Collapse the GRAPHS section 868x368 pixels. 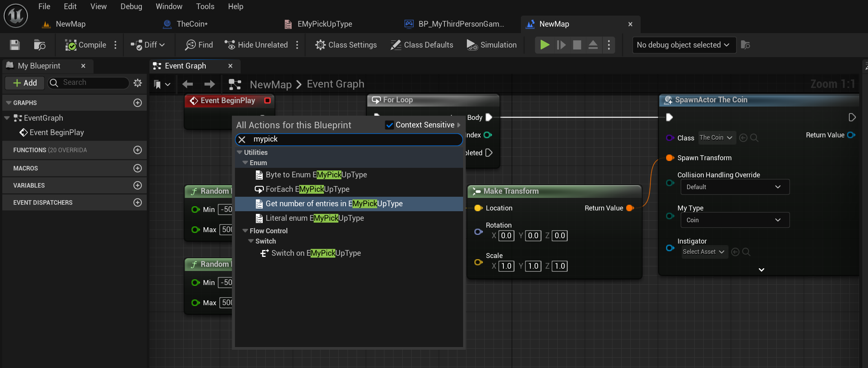tap(9, 103)
